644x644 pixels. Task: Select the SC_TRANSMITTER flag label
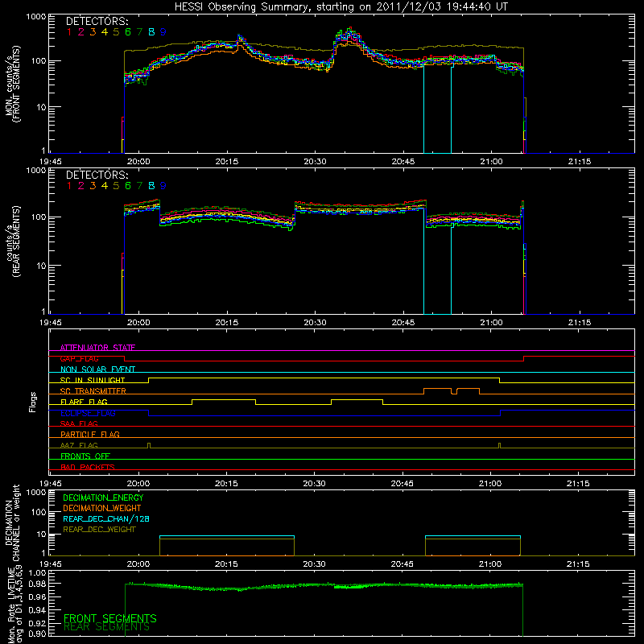93,390
